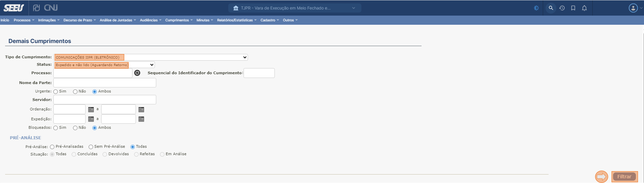This screenshot has width=644, height=183.
Task: Click the court building icon in header
Action: [x=235, y=8]
